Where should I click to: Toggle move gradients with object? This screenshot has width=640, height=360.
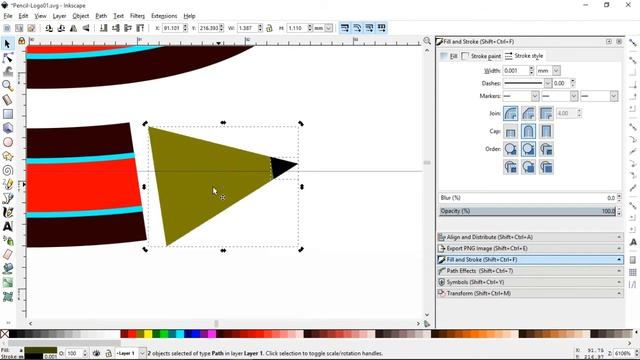pyautogui.click(x=369, y=28)
